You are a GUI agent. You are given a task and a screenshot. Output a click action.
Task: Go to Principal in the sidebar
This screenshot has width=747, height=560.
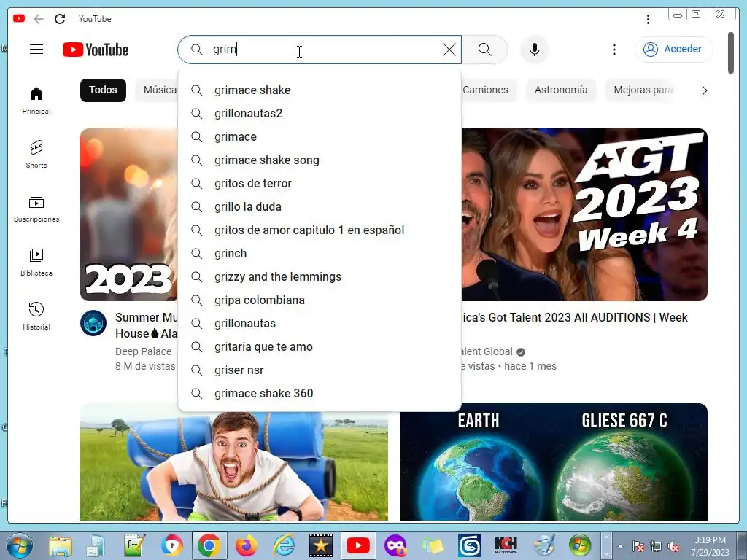(x=36, y=101)
